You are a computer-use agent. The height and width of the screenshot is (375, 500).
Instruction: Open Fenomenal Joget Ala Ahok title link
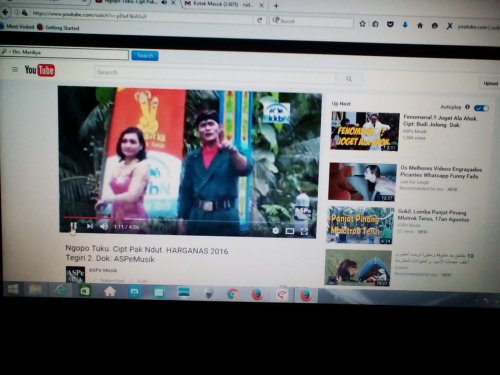440,121
